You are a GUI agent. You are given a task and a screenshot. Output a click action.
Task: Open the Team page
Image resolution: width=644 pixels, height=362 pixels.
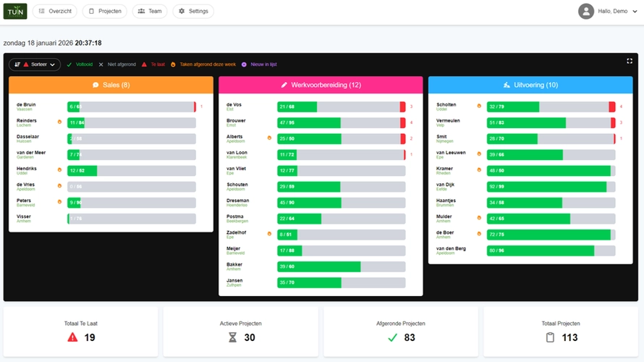(x=150, y=12)
